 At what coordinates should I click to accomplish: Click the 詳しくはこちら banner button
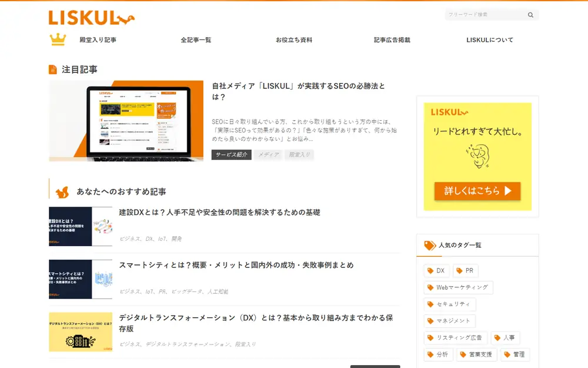pos(477,191)
